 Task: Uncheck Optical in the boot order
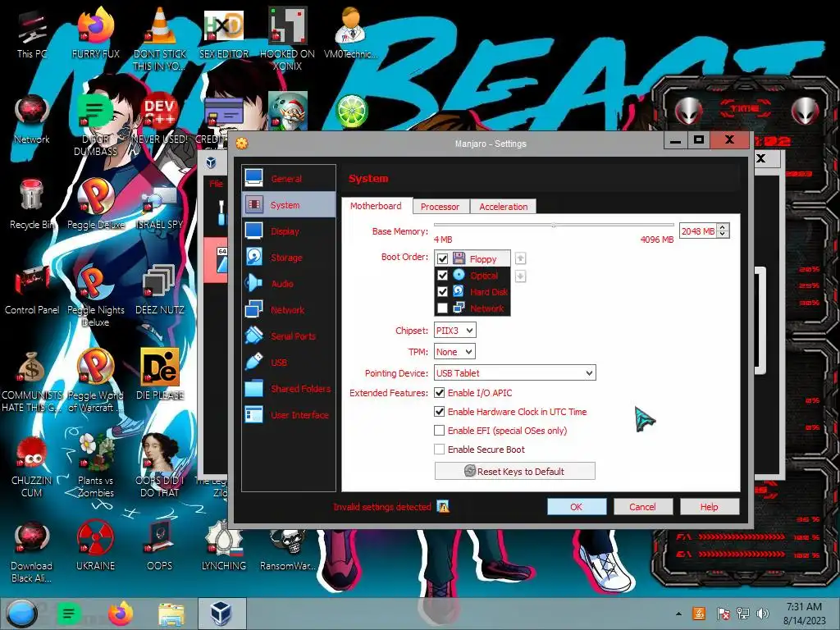tap(442, 276)
